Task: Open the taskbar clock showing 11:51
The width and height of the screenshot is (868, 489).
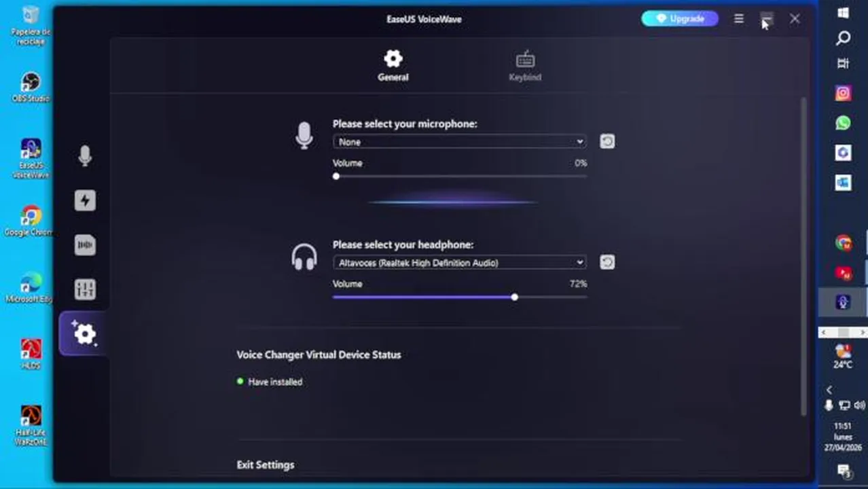Action: 844,437
